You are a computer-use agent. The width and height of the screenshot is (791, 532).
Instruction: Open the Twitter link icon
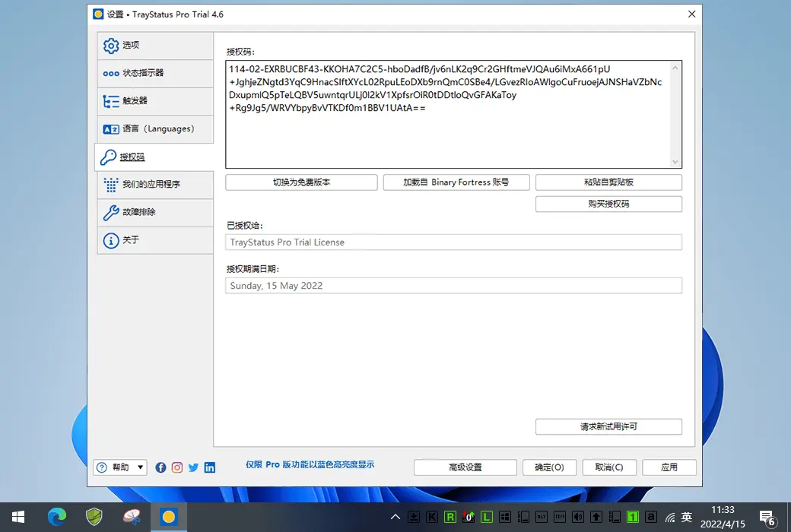[193, 467]
